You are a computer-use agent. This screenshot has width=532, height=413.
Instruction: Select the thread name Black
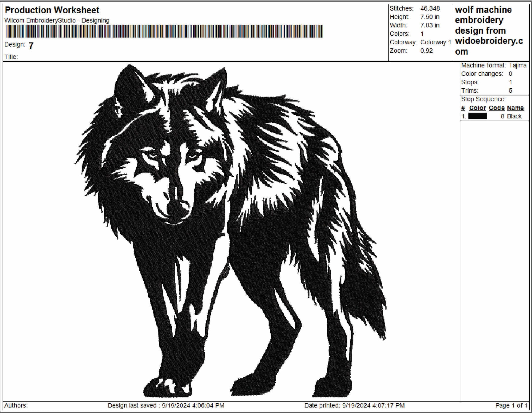coord(514,116)
